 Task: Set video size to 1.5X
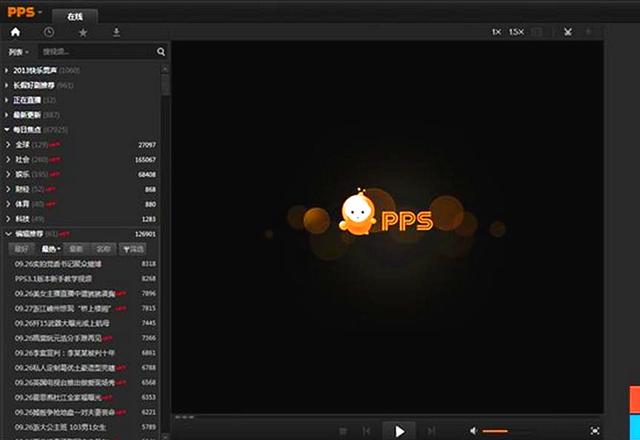pyautogui.click(x=516, y=32)
